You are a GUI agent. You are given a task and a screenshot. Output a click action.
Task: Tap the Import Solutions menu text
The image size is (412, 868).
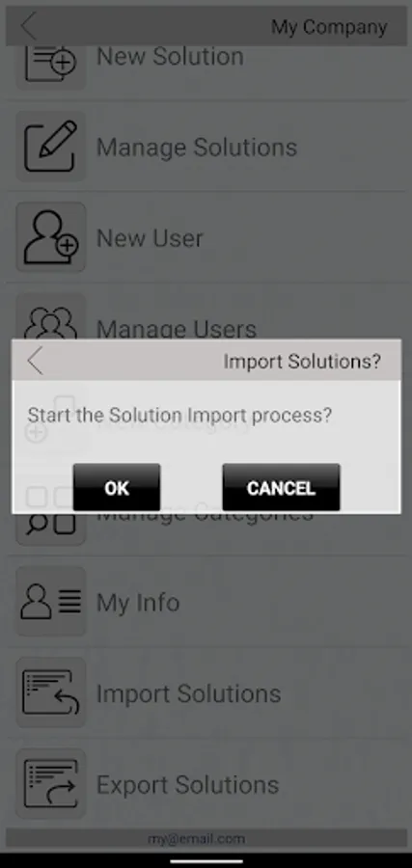click(188, 693)
